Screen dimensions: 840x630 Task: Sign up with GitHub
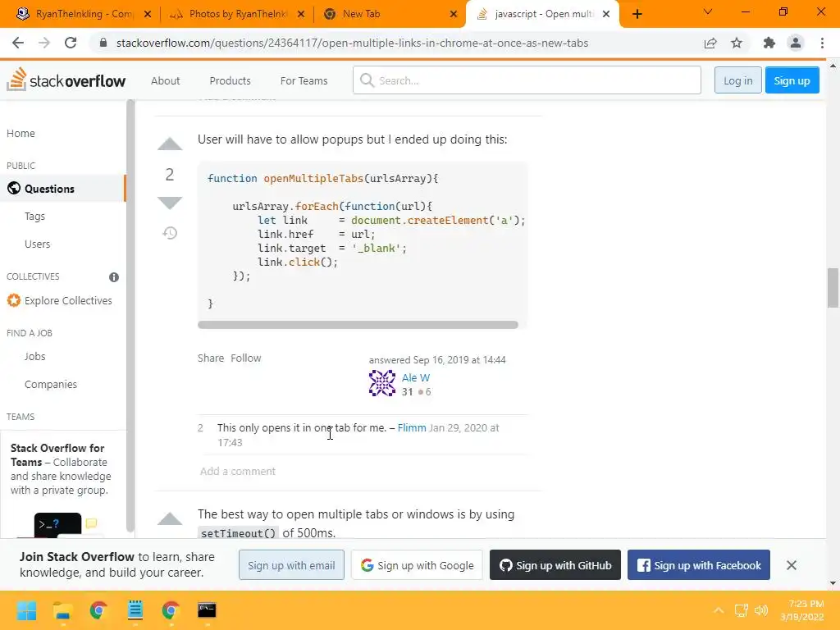pyautogui.click(x=555, y=565)
